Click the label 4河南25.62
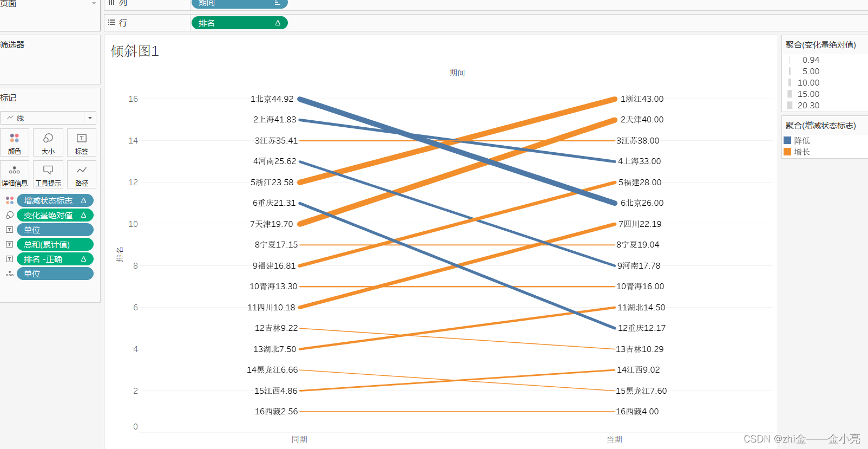 click(274, 161)
